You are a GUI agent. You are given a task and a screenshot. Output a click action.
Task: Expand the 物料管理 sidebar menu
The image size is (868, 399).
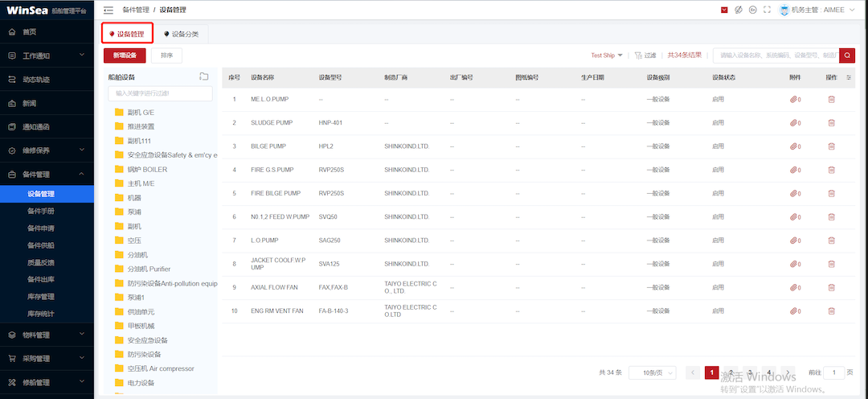(x=47, y=335)
